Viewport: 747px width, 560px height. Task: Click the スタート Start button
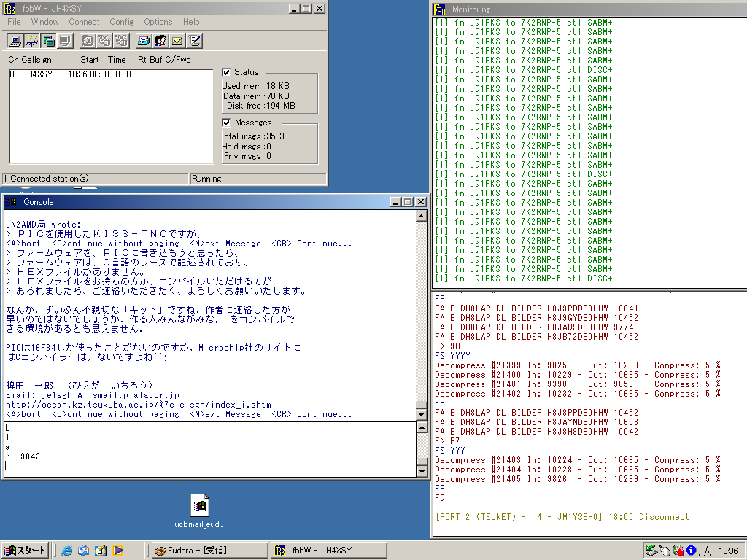click(x=25, y=551)
